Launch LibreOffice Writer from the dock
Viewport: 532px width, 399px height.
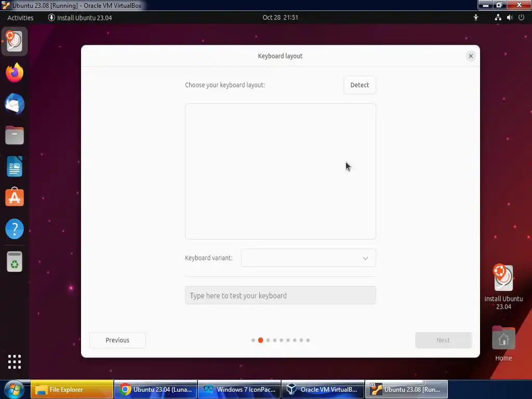[14, 166]
